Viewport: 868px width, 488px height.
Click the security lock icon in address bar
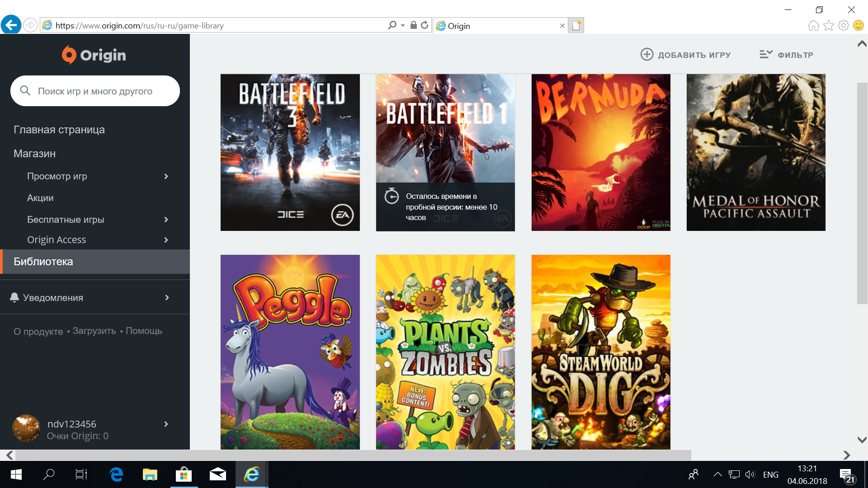(413, 25)
